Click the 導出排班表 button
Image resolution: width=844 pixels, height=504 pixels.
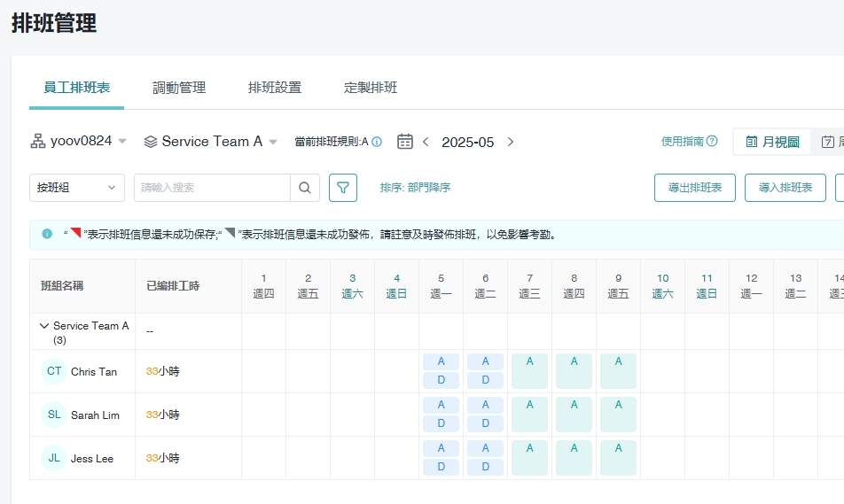[x=694, y=188]
